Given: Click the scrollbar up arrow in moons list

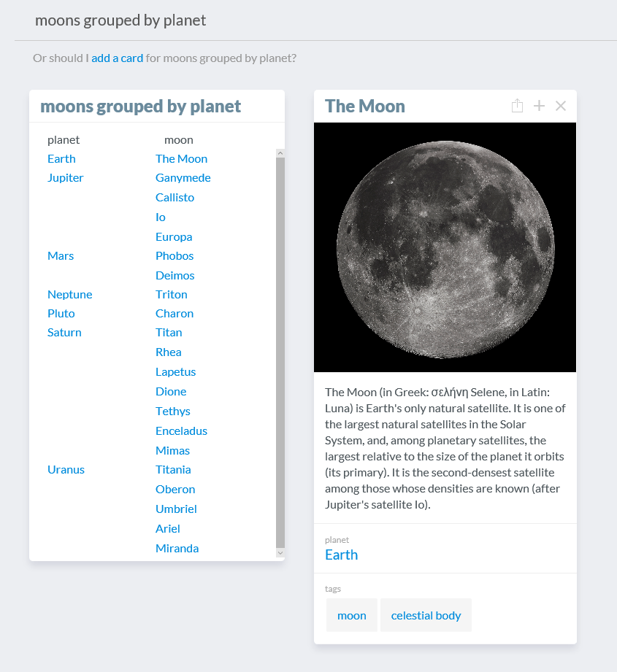Looking at the screenshot, I should (x=280, y=153).
